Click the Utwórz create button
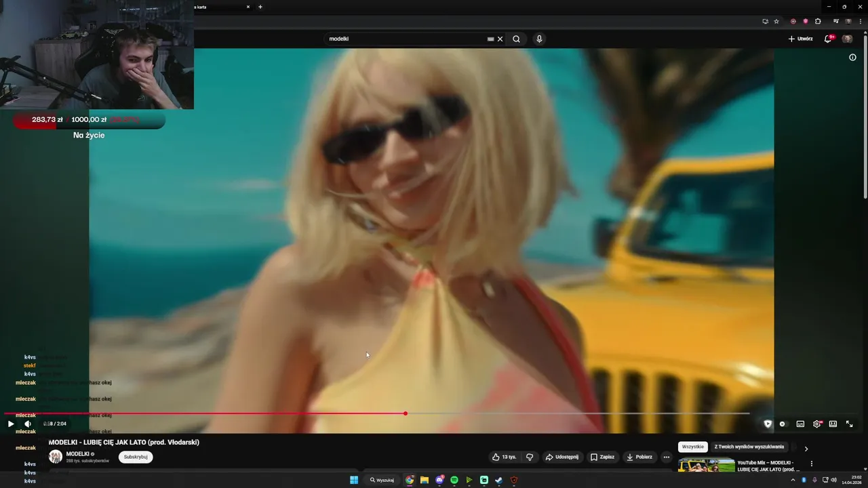Viewport: 868px width, 488px height. pyautogui.click(x=801, y=39)
